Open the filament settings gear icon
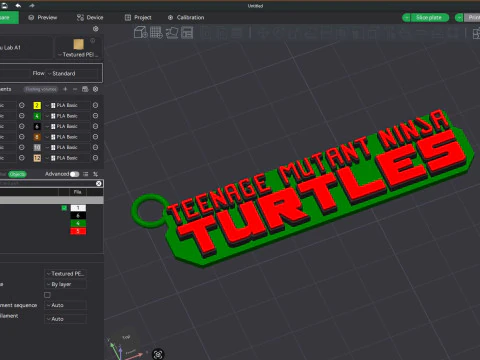Viewport: 480px width, 360px height. click(x=95, y=89)
